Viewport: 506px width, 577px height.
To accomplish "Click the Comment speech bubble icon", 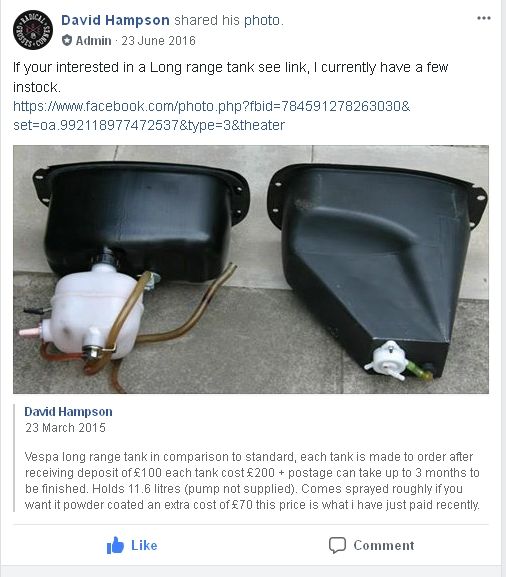I will pyautogui.click(x=337, y=545).
